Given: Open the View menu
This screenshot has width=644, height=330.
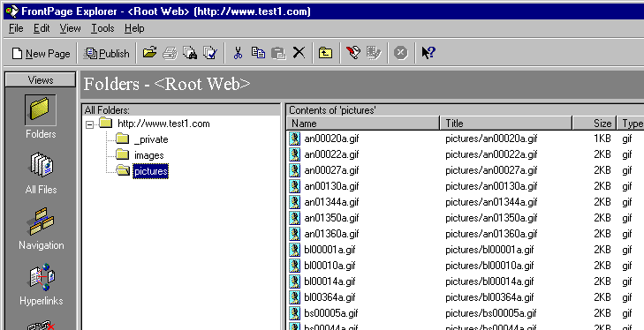Looking at the screenshot, I should tap(70, 28).
